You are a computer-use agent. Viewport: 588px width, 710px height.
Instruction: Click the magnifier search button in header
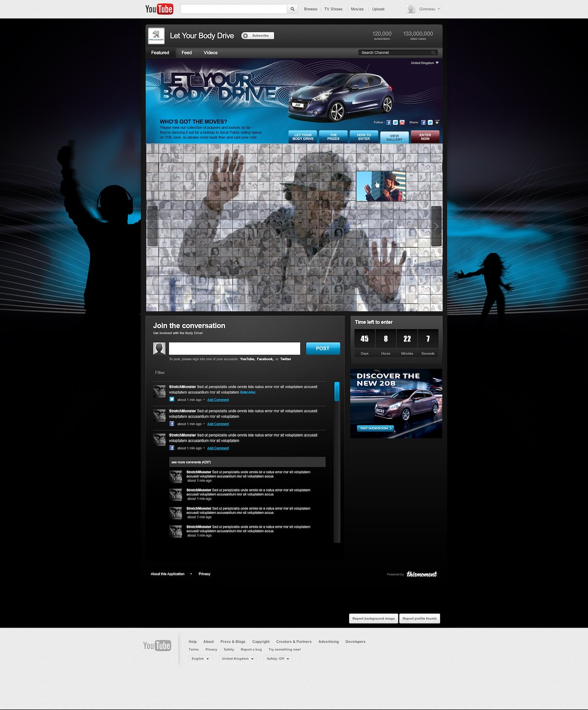[292, 9]
